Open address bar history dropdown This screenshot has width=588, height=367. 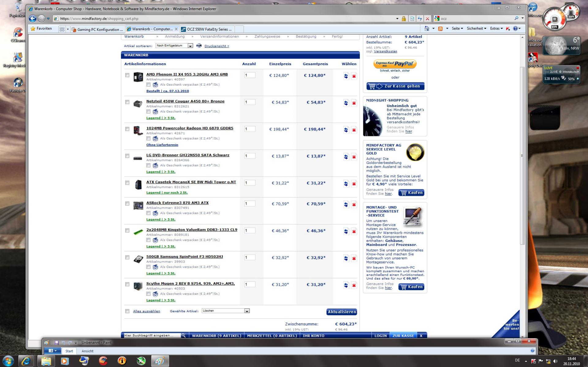397,19
